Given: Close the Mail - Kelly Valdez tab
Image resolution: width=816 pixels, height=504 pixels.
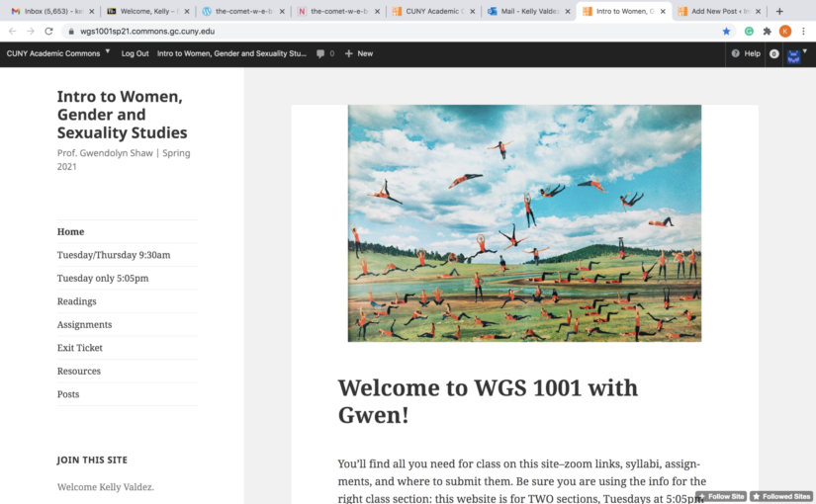Looking at the screenshot, I should click(568, 11).
